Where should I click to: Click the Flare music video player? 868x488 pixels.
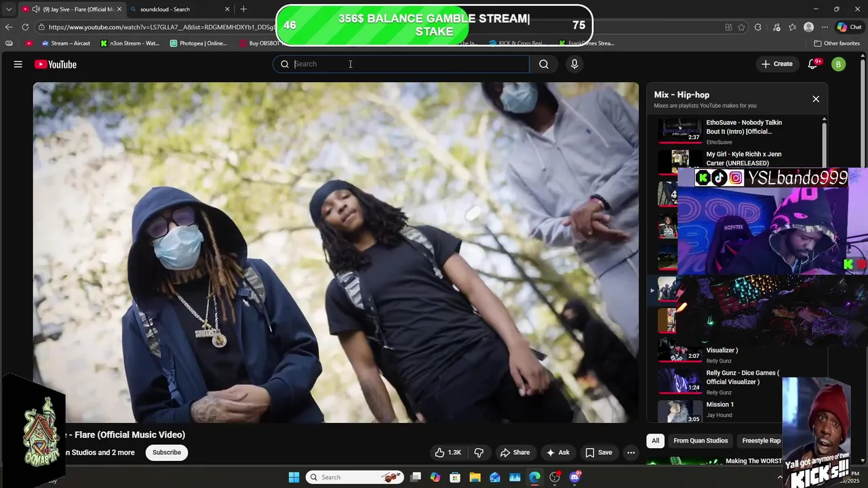(x=336, y=252)
